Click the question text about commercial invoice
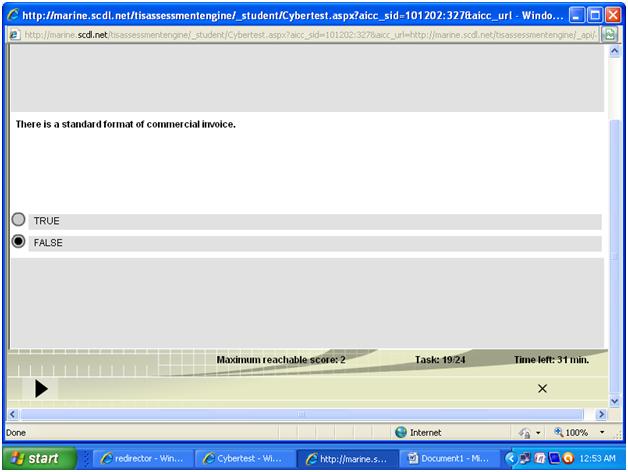The height and width of the screenshot is (472, 628). coord(125,124)
